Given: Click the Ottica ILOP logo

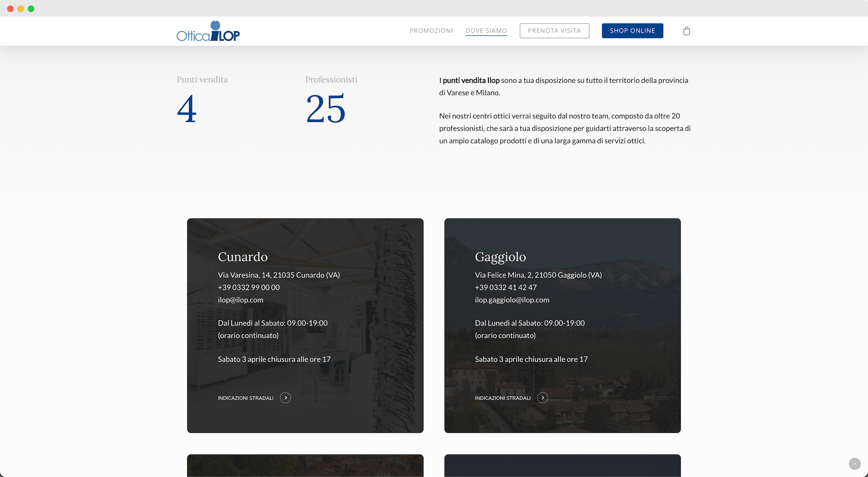Looking at the screenshot, I should [208, 31].
